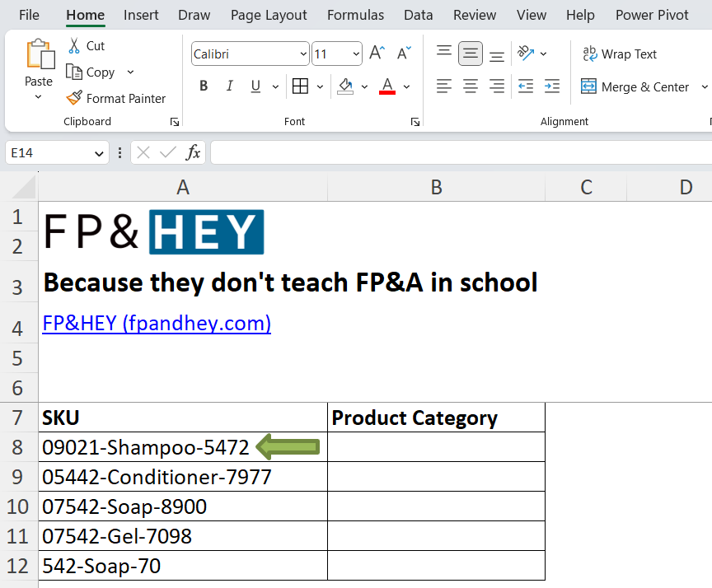Viewport: 712px width, 588px height.
Task: Select cell 07542-Gel-7098
Action: pos(183,536)
